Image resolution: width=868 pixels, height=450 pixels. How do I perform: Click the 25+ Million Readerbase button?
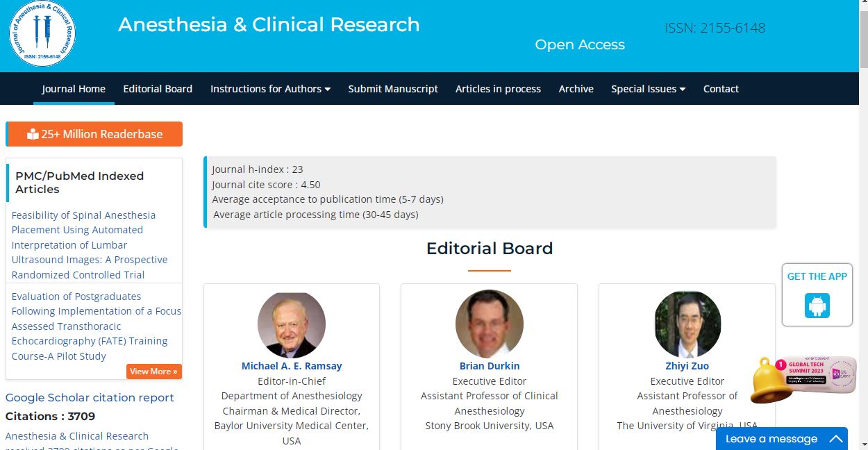point(94,134)
